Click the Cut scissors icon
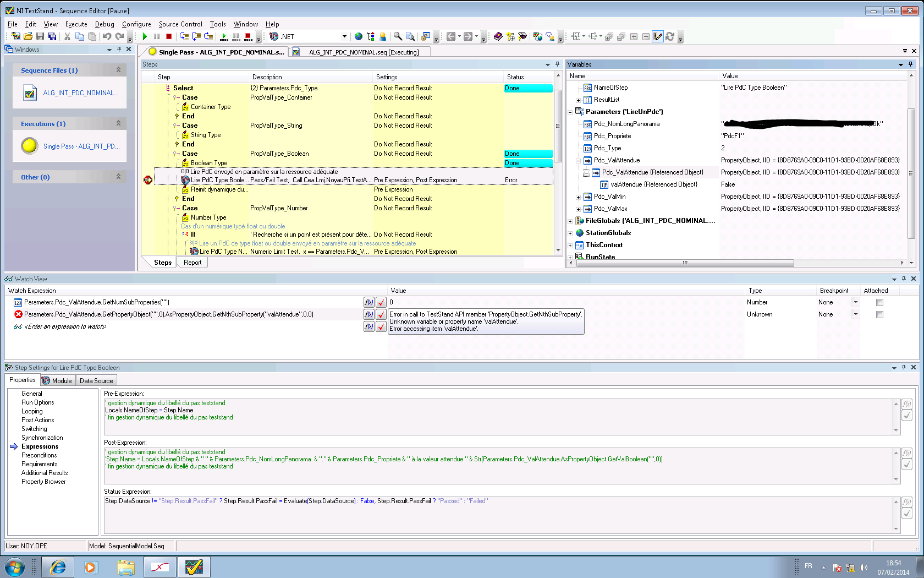924x578 pixels. (x=67, y=36)
